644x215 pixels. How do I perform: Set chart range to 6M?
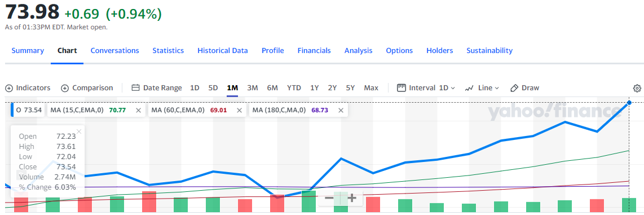pos(272,88)
